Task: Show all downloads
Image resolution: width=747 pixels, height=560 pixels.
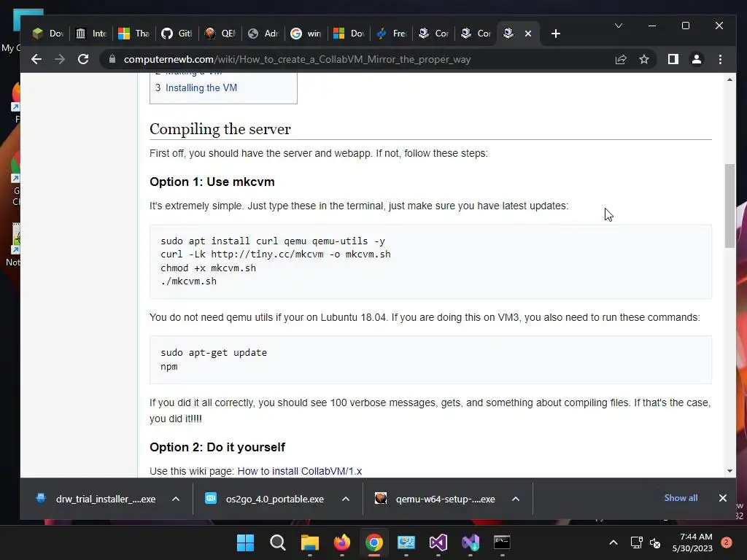Action: (x=681, y=497)
